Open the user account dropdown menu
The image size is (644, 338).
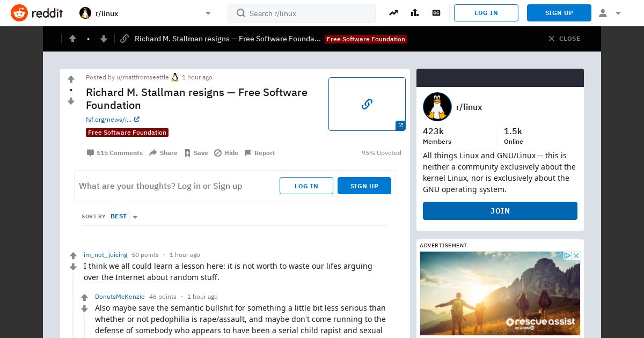(x=610, y=13)
